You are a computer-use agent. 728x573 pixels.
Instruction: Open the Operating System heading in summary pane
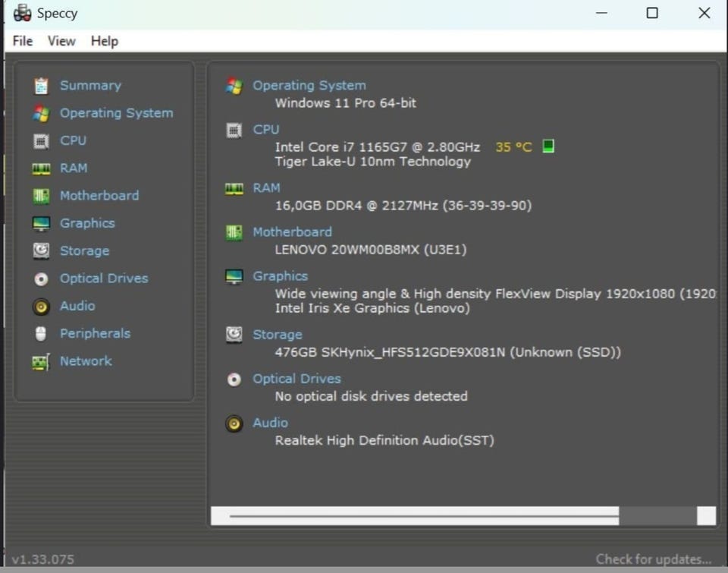click(x=309, y=86)
